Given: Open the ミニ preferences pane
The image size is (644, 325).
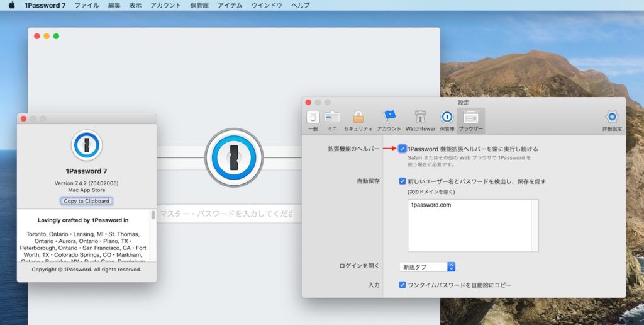Looking at the screenshot, I should coord(332,120).
